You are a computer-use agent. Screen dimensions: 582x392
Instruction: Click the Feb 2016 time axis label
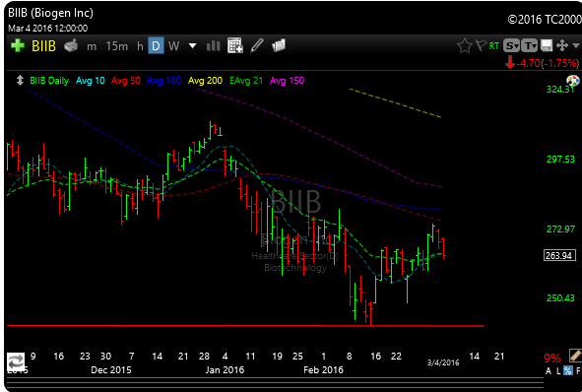tap(323, 370)
